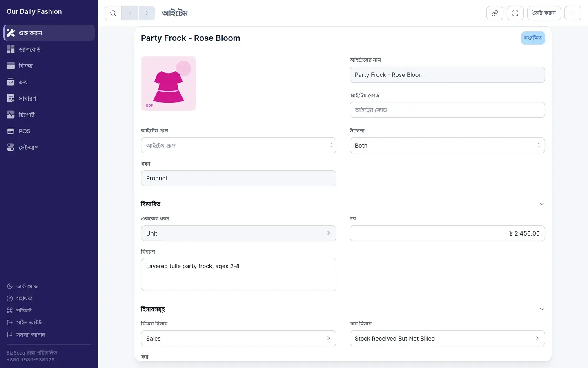
Task: Click the দর rate field ৳ 2,450.00
Action: tap(447, 233)
